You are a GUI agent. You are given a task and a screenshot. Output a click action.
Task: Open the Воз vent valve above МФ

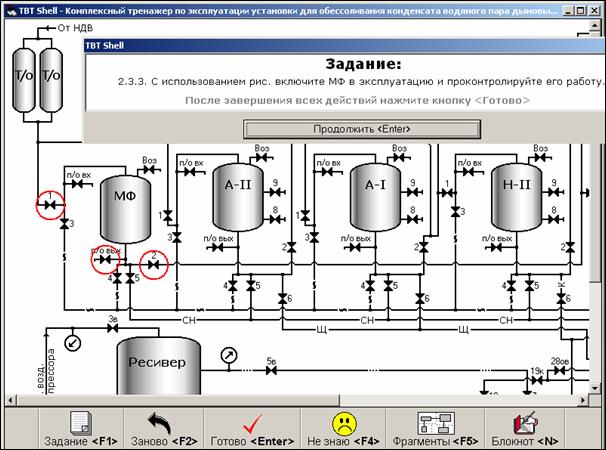click(x=149, y=169)
